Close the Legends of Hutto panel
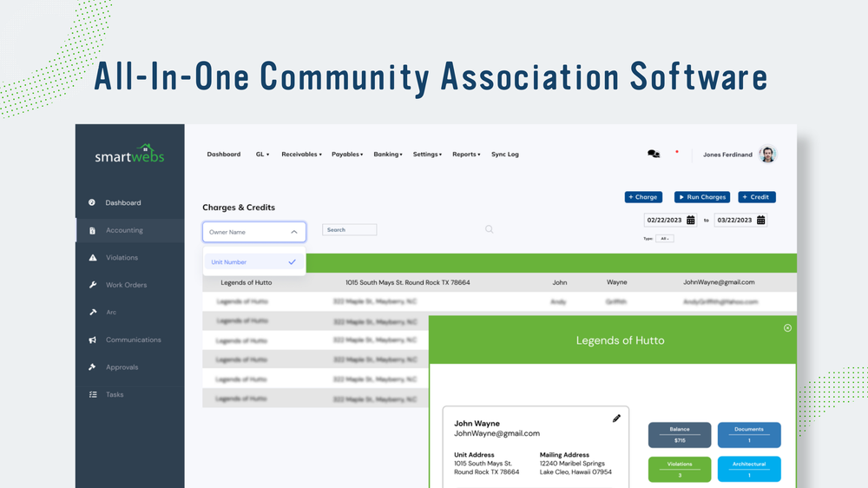868x488 pixels. coord(787,328)
